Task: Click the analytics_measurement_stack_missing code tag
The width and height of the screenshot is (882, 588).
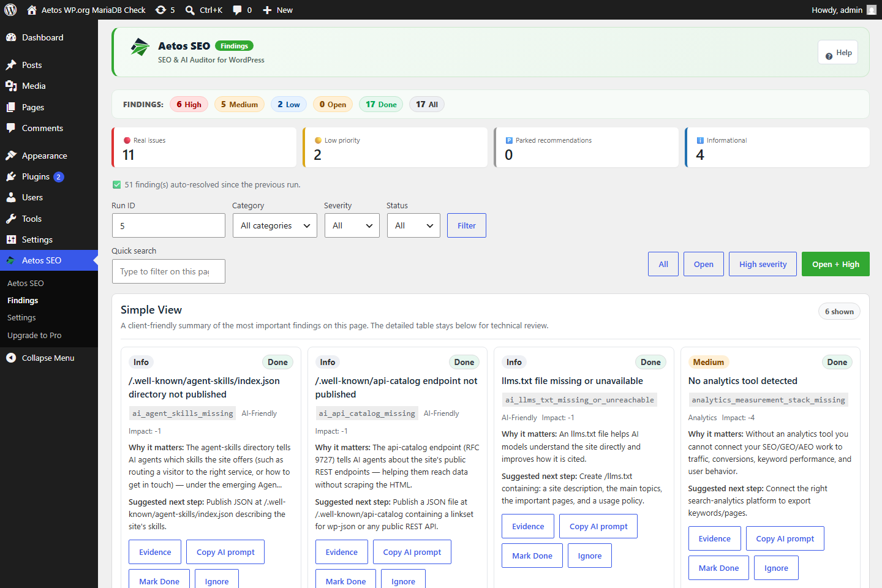Action: [768, 400]
